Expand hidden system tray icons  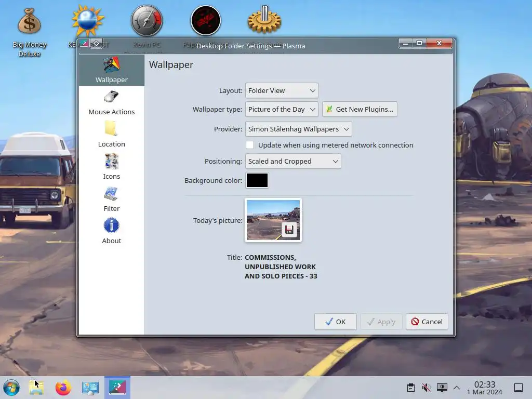click(457, 388)
